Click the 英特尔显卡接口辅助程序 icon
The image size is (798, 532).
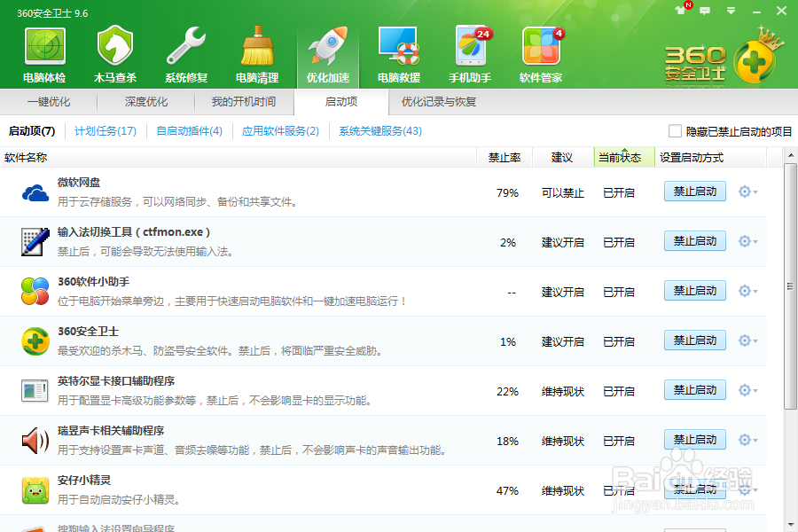point(35,391)
